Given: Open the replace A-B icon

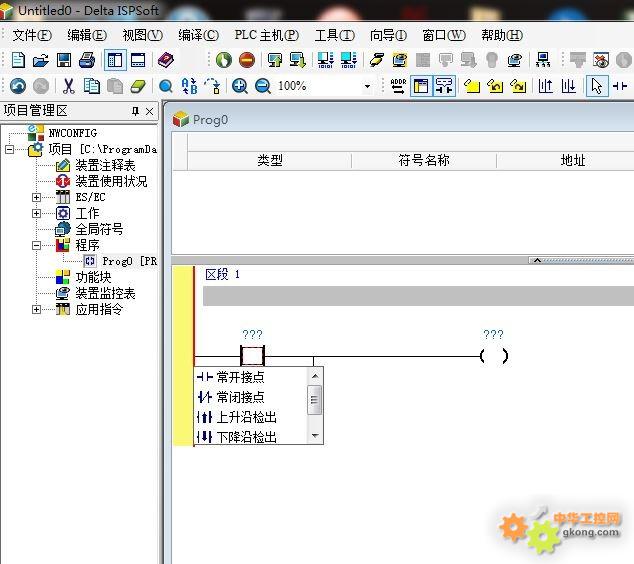Looking at the screenshot, I should tap(189, 86).
